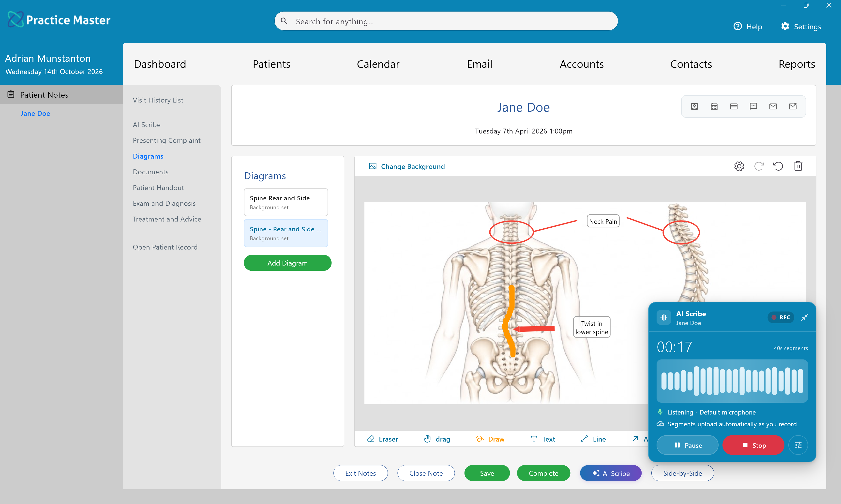Image resolution: width=841 pixels, height=504 pixels.
Task: Minimize the AI Scribe recording panel
Action: point(805,318)
